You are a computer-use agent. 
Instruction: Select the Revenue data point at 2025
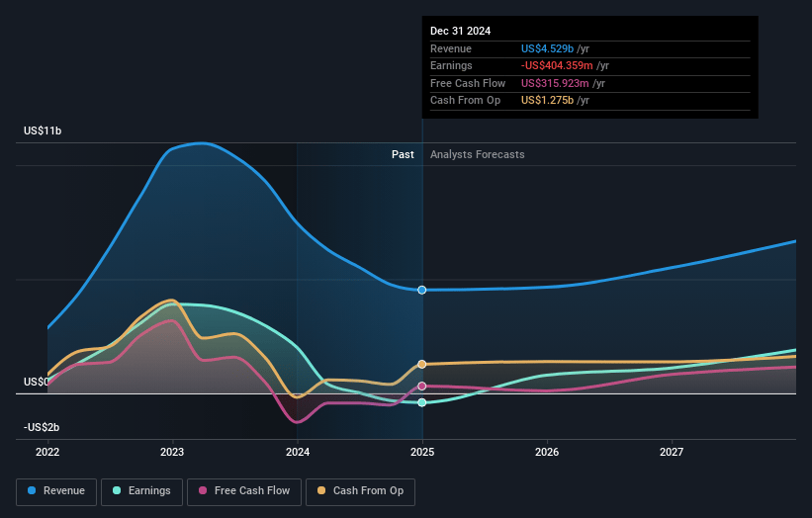tap(422, 290)
